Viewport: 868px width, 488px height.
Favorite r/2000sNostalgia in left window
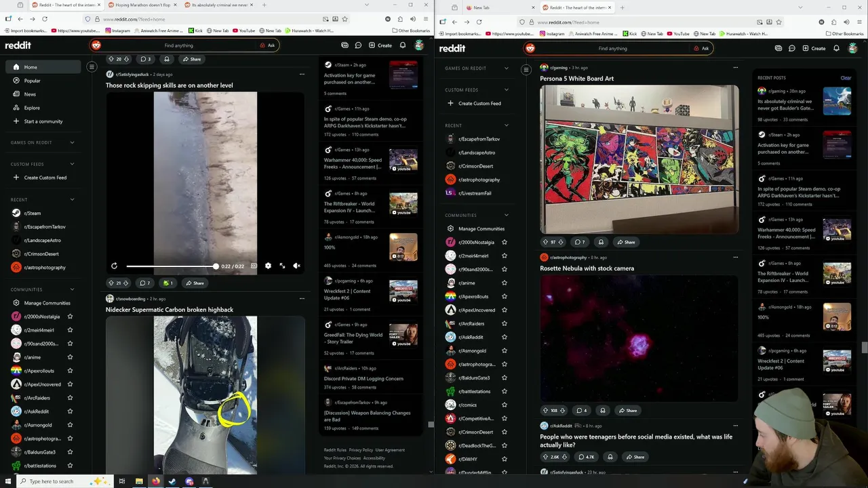[70, 317]
